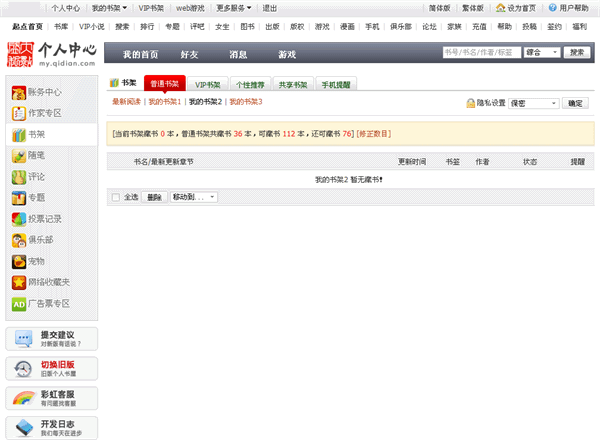The image size is (600, 440).
Task: Click the 网络收藏夹 star icon
Action: pos(19,283)
